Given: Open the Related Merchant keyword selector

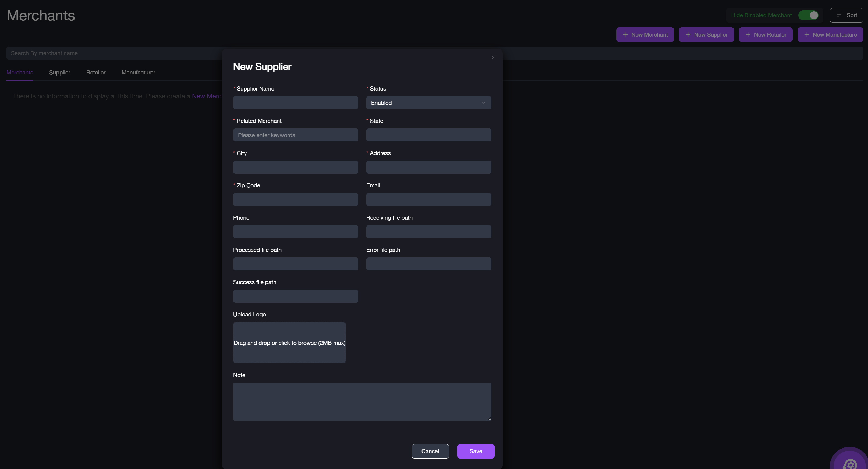Looking at the screenshot, I should coord(296,135).
